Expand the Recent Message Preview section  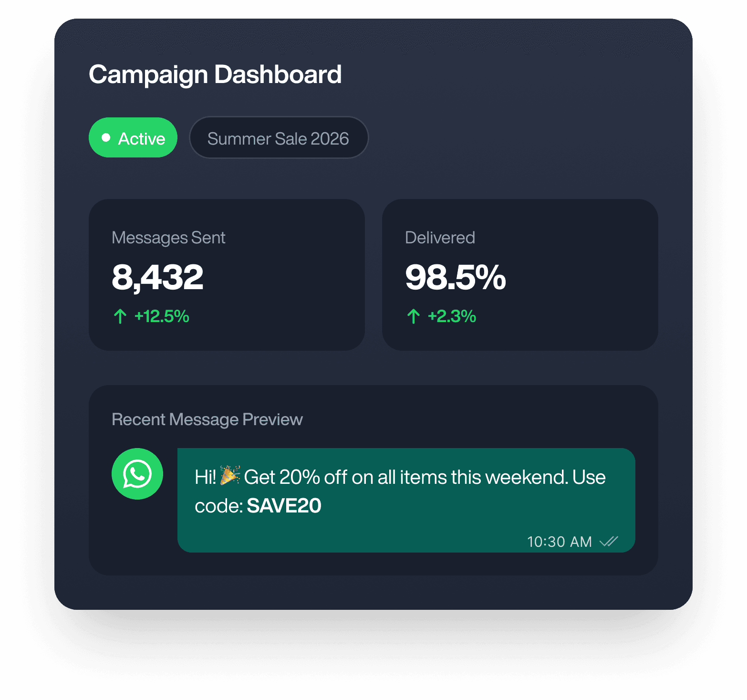pyautogui.click(x=207, y=419)
